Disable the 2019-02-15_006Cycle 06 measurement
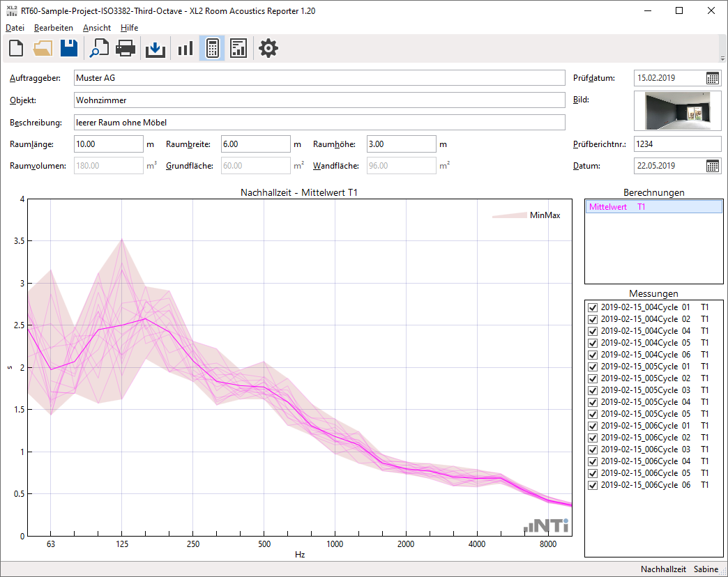The width and height of the screenshot is (728, 577). [593, 485]
